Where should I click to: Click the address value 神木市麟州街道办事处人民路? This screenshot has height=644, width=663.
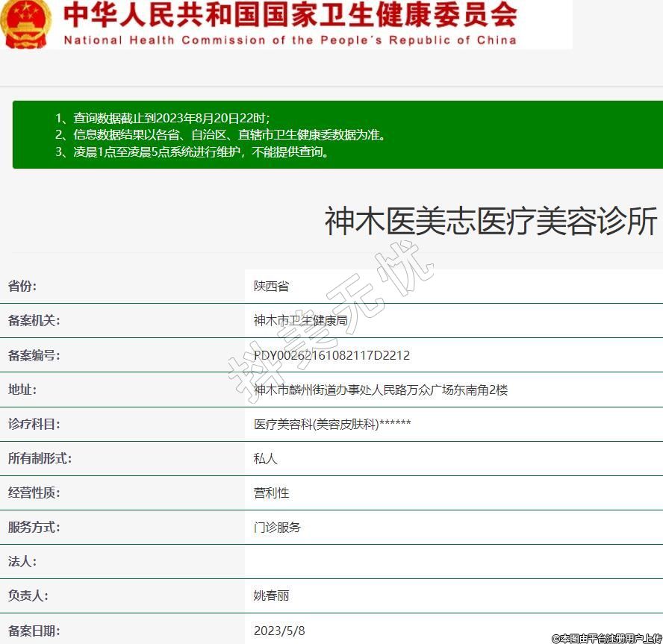(x=381, y=390)
